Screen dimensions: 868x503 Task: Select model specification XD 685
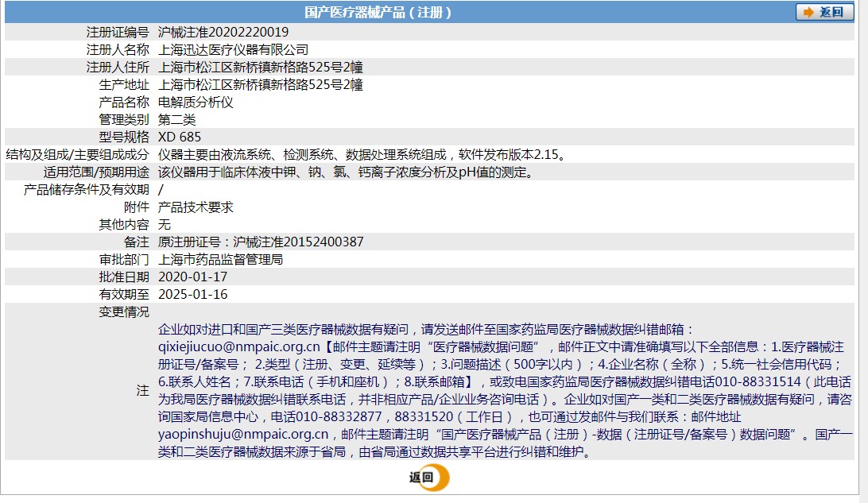click(x=180, y=137)
